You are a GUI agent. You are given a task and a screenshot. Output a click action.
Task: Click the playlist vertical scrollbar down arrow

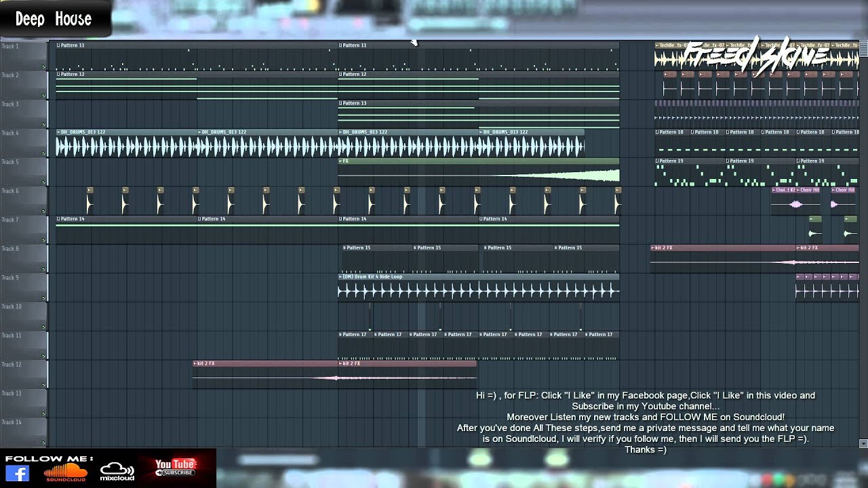tap(863, 443)
